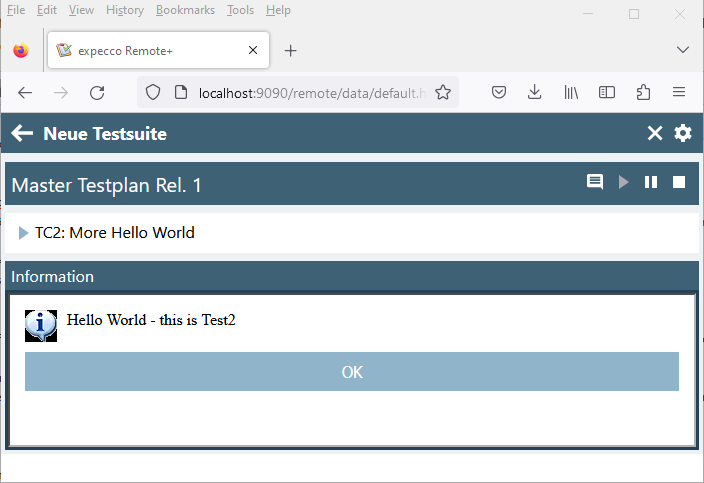
Task: Stop the Master Testplan run
Action: pyautogui.click(x=679, y=182)
